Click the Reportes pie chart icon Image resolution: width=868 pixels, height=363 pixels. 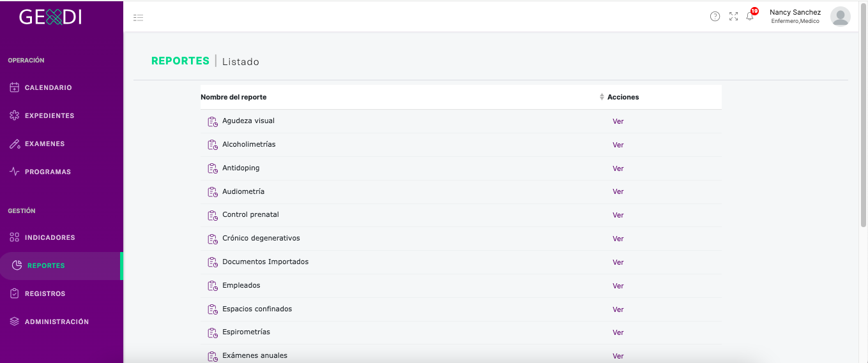click(17, 265)
